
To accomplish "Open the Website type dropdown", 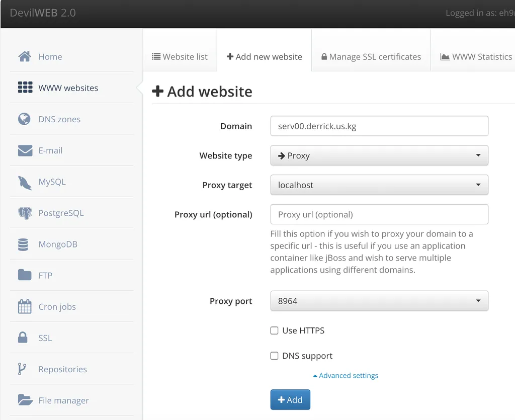I will [379, 155].
